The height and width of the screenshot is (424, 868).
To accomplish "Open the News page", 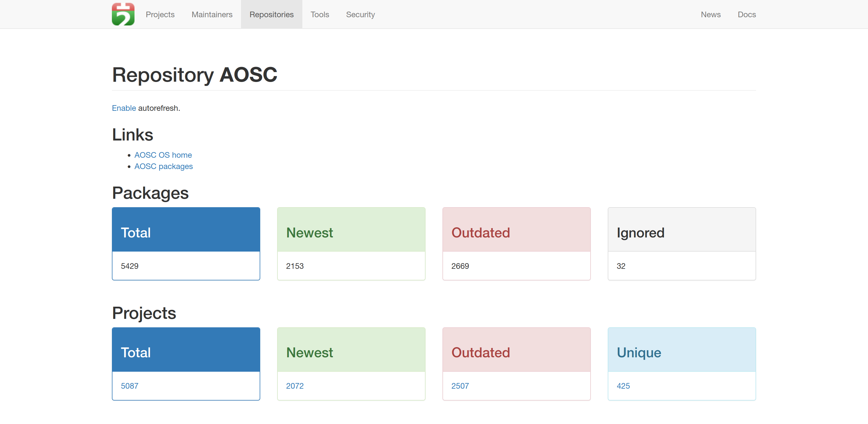I will 711,14.
